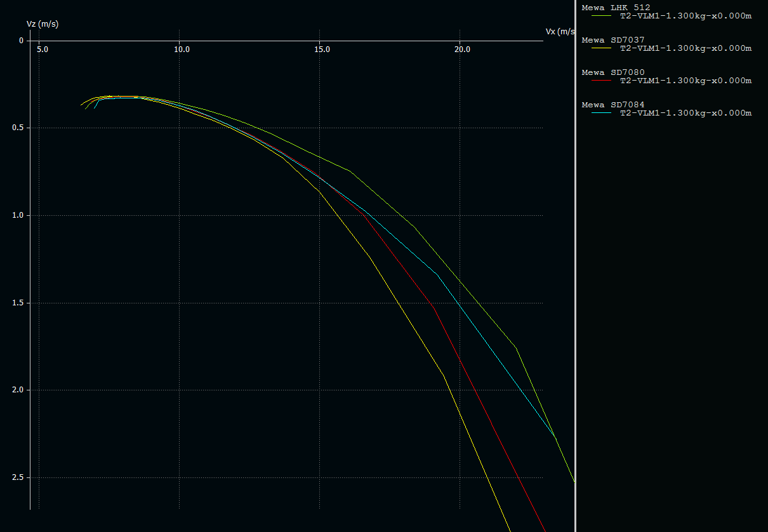
Task: Select the Mewa SD7037 legend title
Action: pyautogui.click(x=613, y=40)
